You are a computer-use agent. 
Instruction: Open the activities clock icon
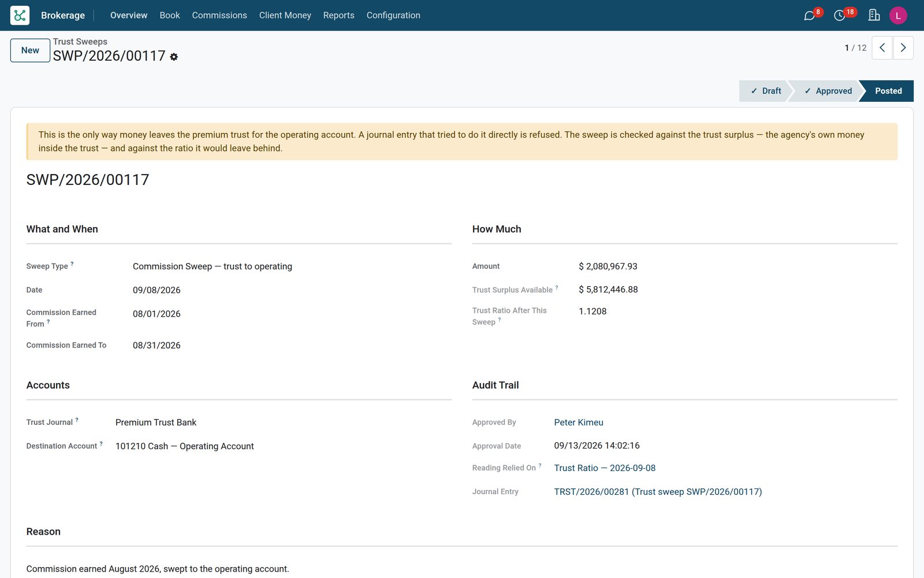[x=840, y=16]
